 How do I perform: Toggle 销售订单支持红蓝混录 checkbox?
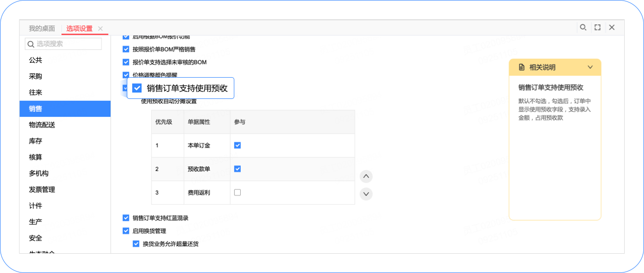tap(126, 218)
